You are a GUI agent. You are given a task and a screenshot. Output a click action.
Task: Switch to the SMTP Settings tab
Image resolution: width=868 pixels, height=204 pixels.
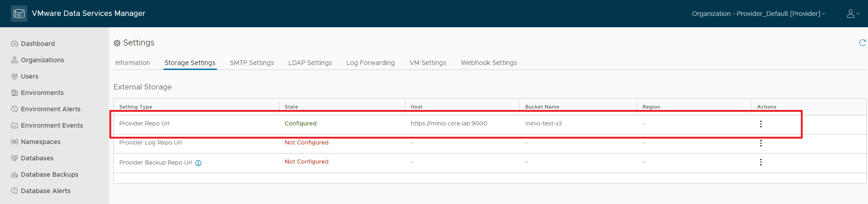pos(252,63)
